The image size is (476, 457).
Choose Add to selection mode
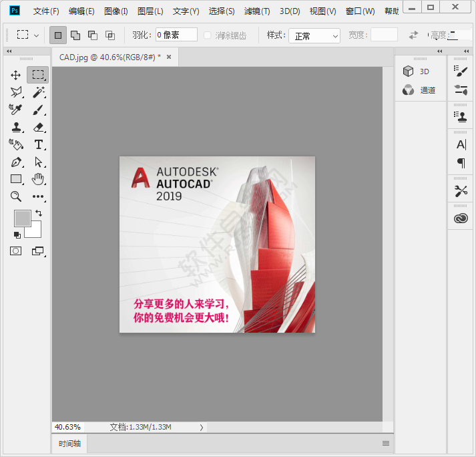tap(75, 35)
